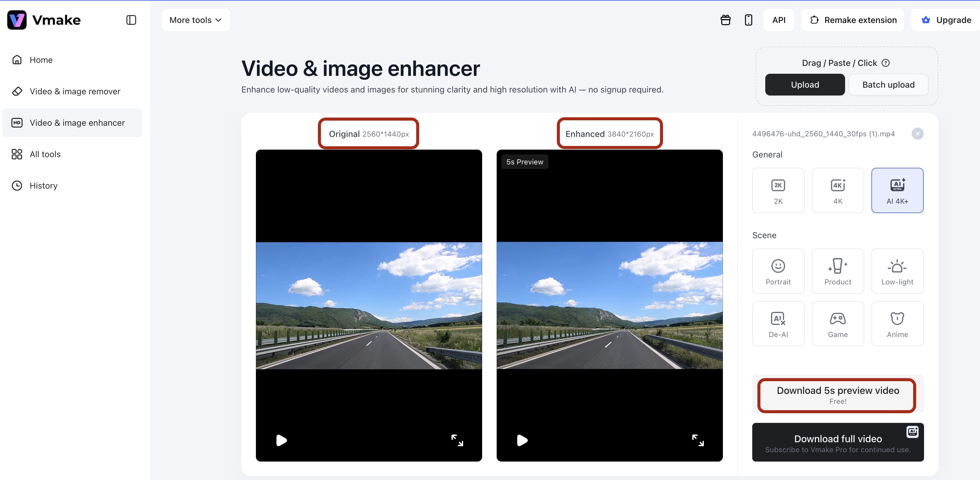Click the All tools grid icon
Image resolution: width=980 pixels, height=480 pixels.
point(17,154)
